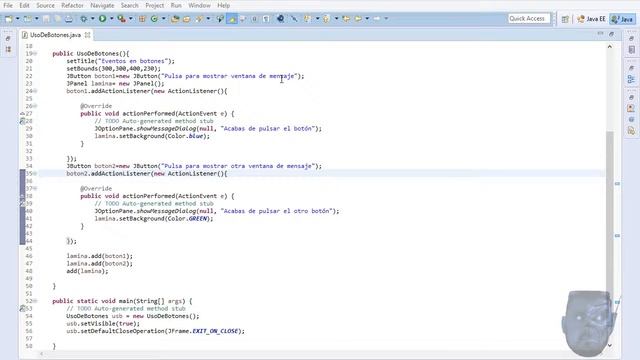Launch Debug with the bug icon
The image size is (640, 360).
pyautogui.click(x=84, y=19)
